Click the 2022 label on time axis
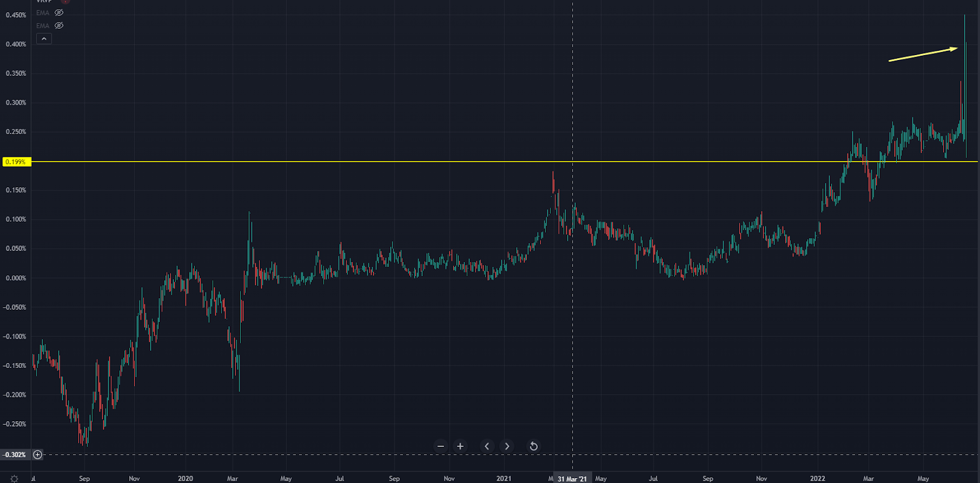 [817, 479]
